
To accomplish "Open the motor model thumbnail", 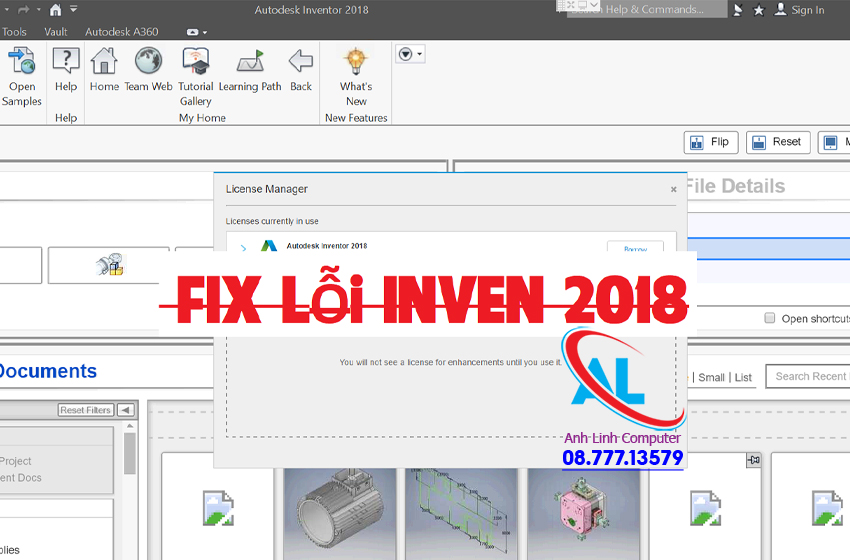I will pos(340,505).
